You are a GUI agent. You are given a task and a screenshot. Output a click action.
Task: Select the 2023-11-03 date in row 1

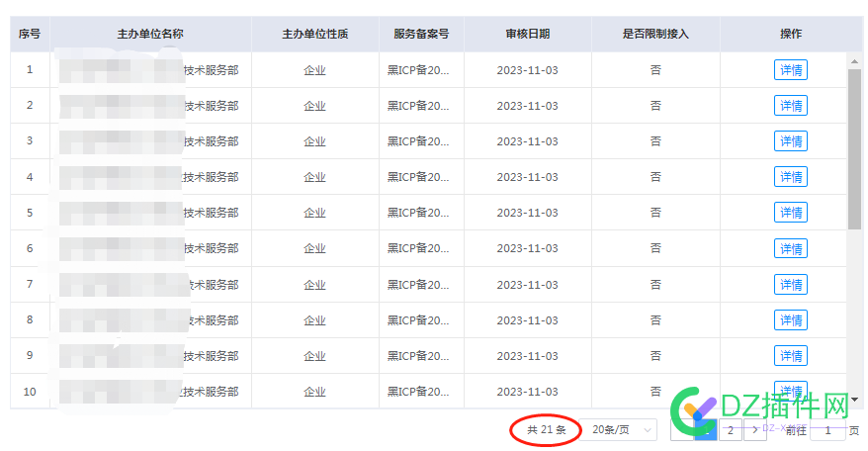[528, 70]
